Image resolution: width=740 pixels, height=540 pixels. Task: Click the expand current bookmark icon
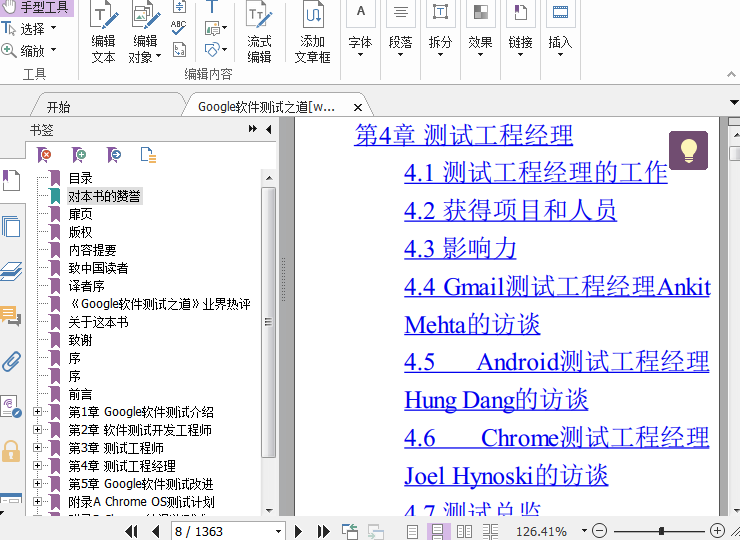pos(148,155)
